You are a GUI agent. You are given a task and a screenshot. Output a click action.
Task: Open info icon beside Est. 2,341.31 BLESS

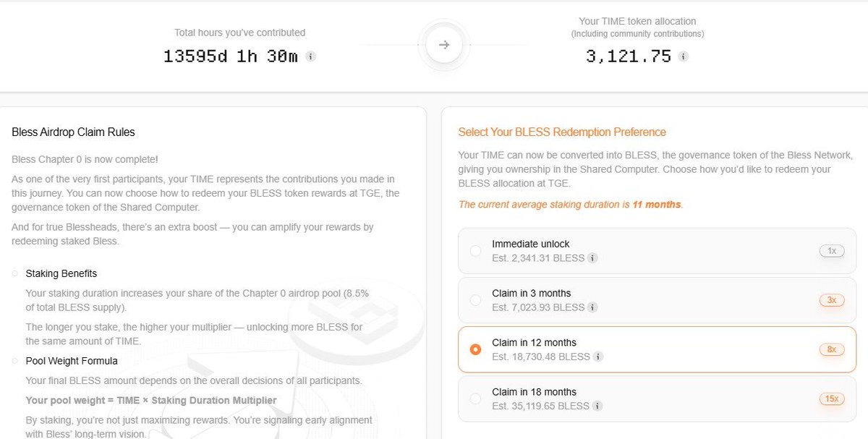point(592,258)
